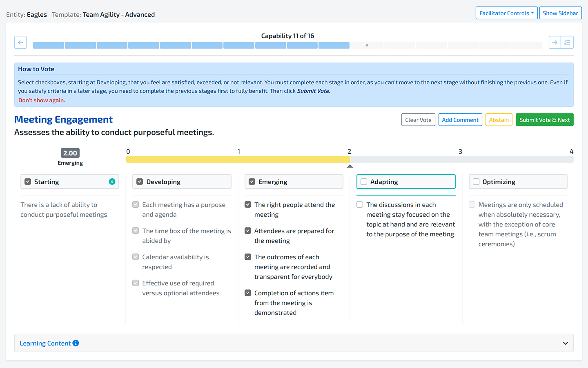Click the Learning Content info icon
This screenshot has width=588, height=368.
pyautogui.click(x=76, y=343)
